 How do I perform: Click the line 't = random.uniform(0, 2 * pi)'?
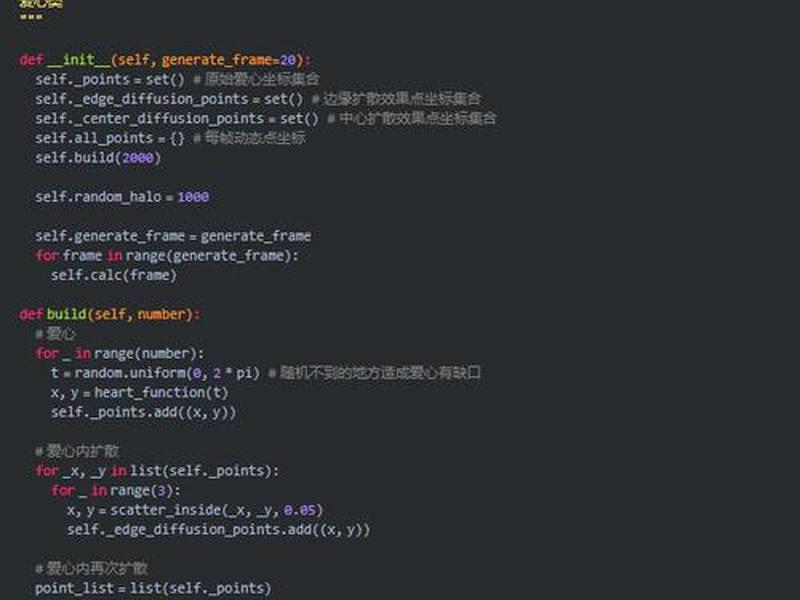[x=155, y=373]
